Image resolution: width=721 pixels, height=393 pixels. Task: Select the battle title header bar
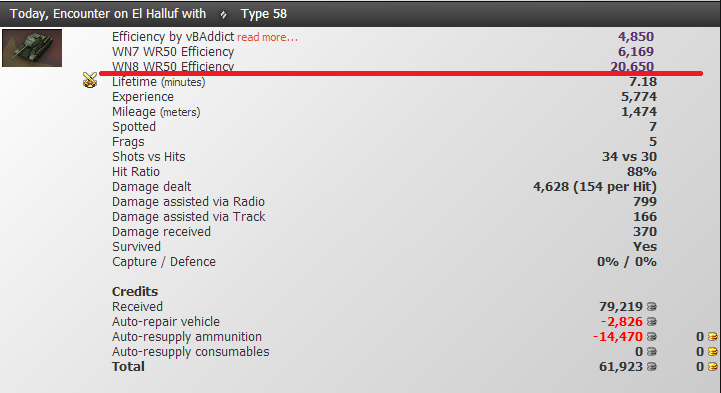360,14
